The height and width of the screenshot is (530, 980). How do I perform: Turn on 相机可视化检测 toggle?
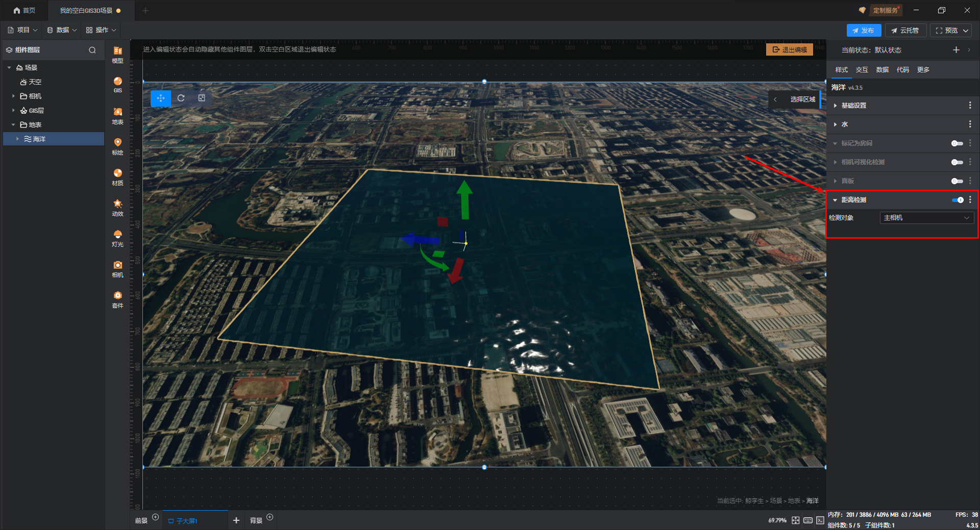coord(957,162)
